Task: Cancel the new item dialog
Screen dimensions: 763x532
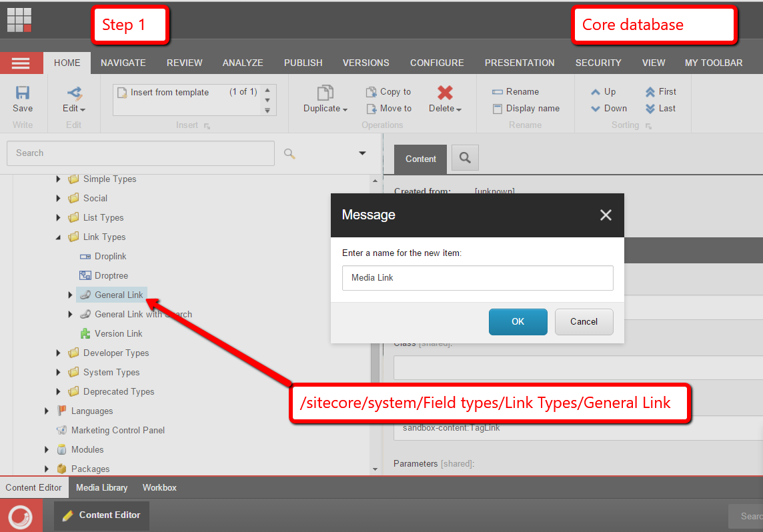Action: [x=584, y=321]
